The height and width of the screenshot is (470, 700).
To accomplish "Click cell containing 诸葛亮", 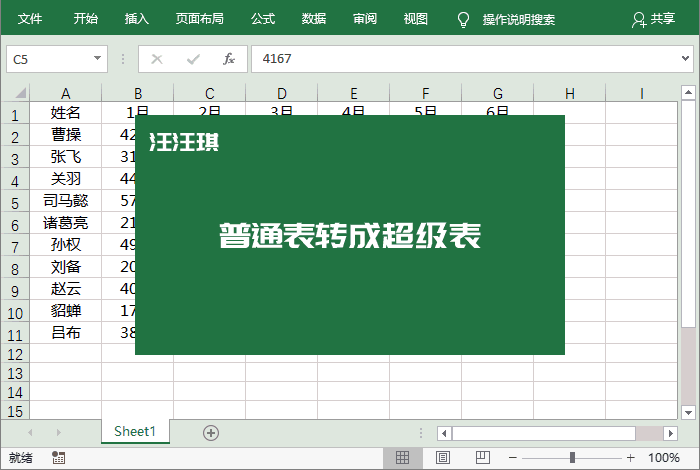I will pyautogui.click(x=66, y=222).
